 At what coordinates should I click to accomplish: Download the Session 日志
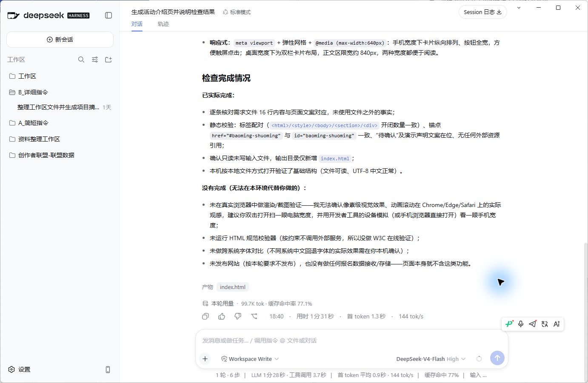click(x=482, y=12)
